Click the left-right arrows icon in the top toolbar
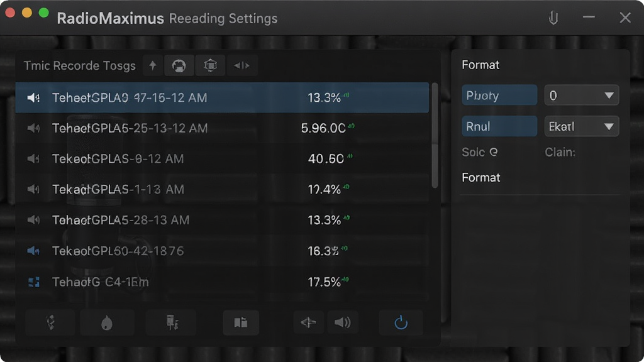This screenshot has width=644, height=362. pyautogui.click(x=242, y=65)
